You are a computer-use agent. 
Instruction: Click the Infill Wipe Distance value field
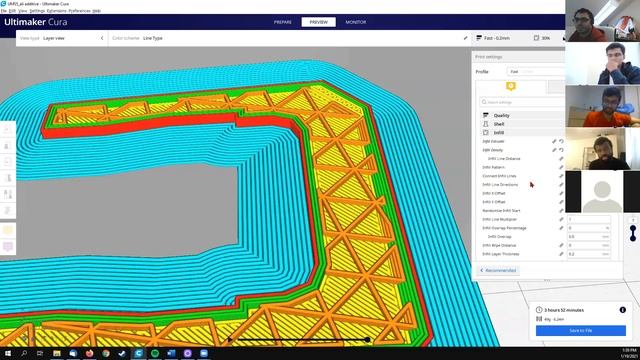[x=589, y=245]
